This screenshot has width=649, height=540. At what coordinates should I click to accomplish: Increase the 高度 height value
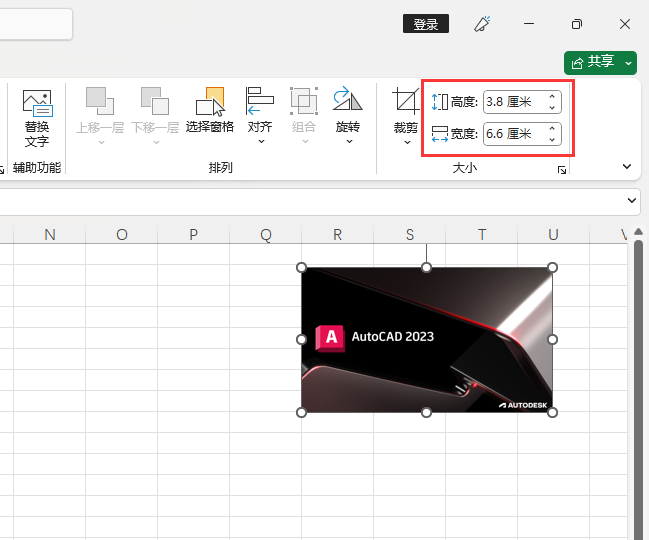tap(552, 96)
